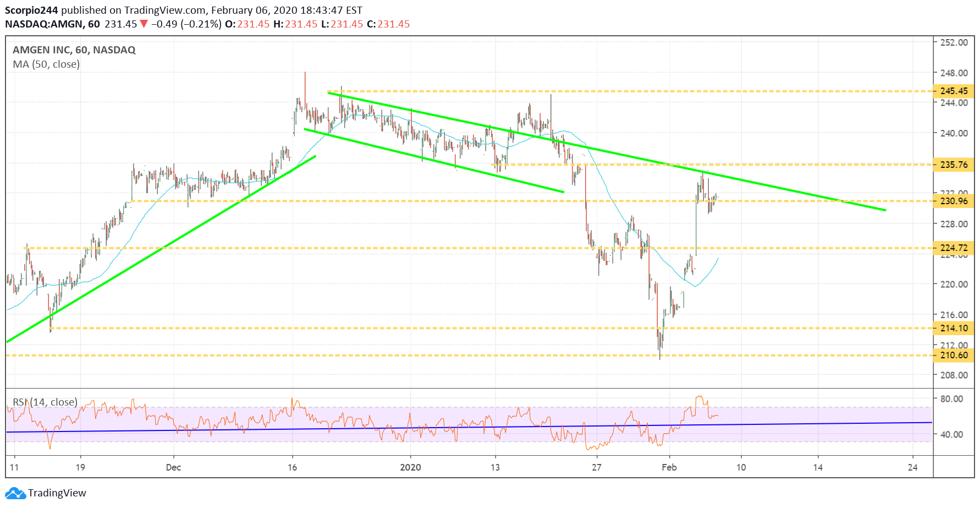Open the TradingView wordmark link
Screen dimensions: 980x508
point(57,493)
